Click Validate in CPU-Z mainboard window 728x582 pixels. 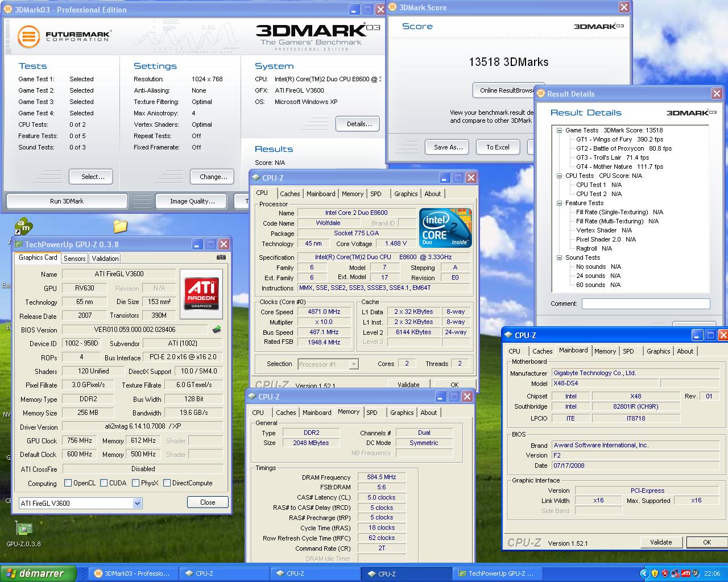pos(661,542)
